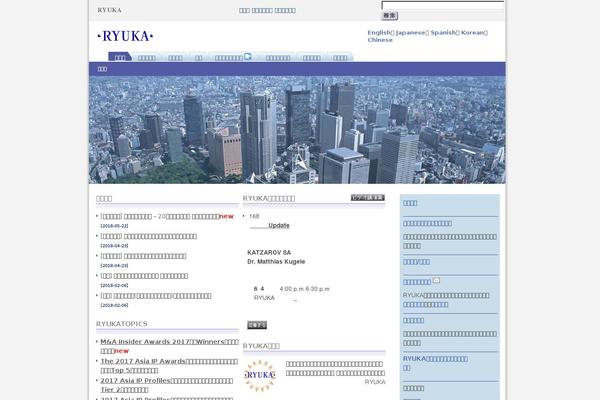Click the 4:00 p.m. 6:30 p.m. time text
This screenshot has height=400, width=600.
coord(304,289)
